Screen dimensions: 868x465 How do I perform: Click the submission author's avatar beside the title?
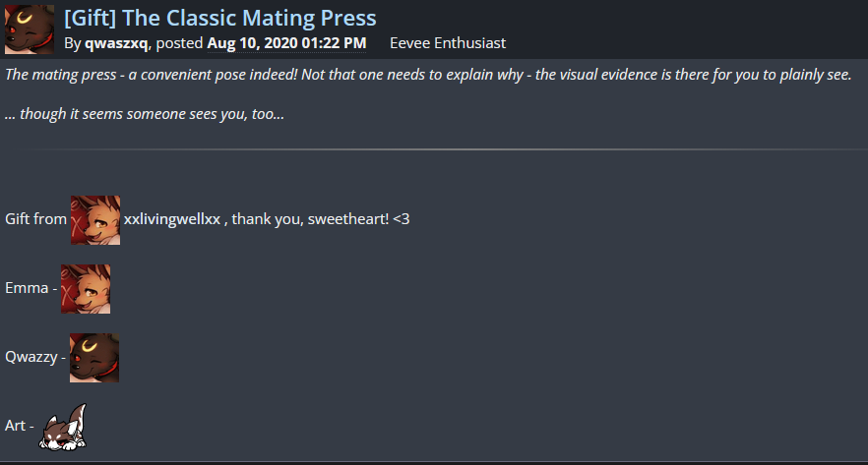(x=29, y=28)
